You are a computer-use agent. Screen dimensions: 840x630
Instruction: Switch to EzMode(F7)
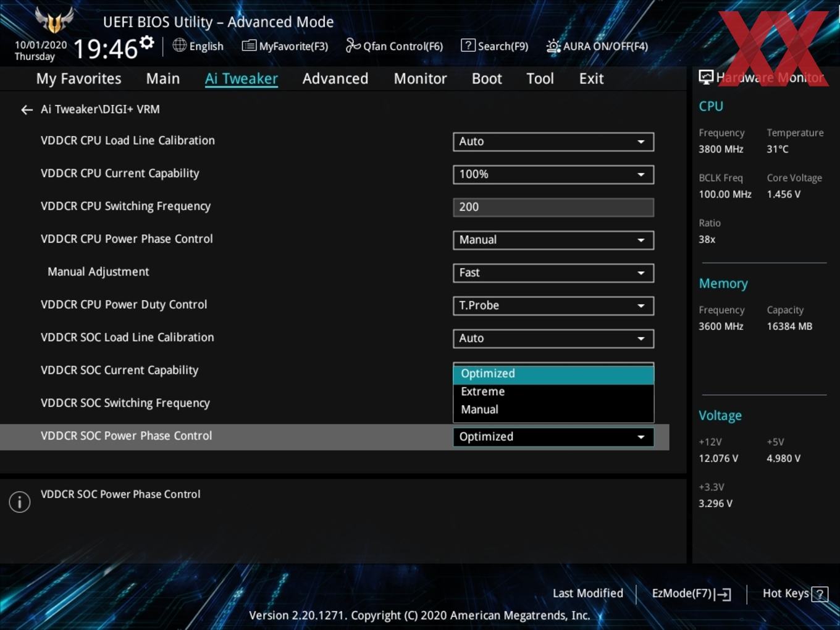(x=691, y=594)
